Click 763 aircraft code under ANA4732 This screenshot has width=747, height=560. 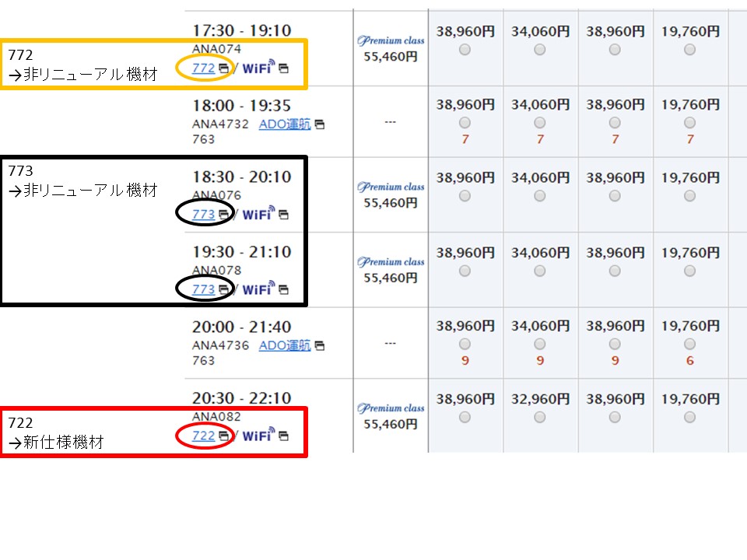coord(203,139)
